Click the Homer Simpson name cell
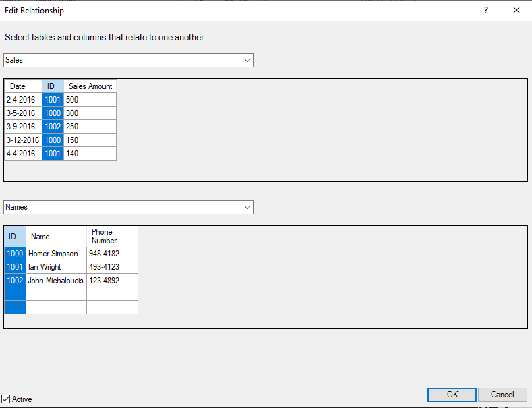This screenshot has width=532, height=408. click(57, 254)
